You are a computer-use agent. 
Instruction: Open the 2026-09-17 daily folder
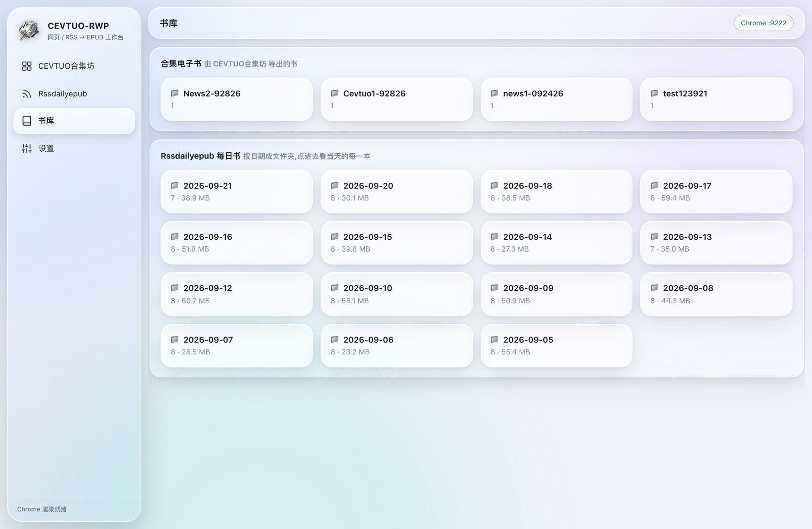716,191
